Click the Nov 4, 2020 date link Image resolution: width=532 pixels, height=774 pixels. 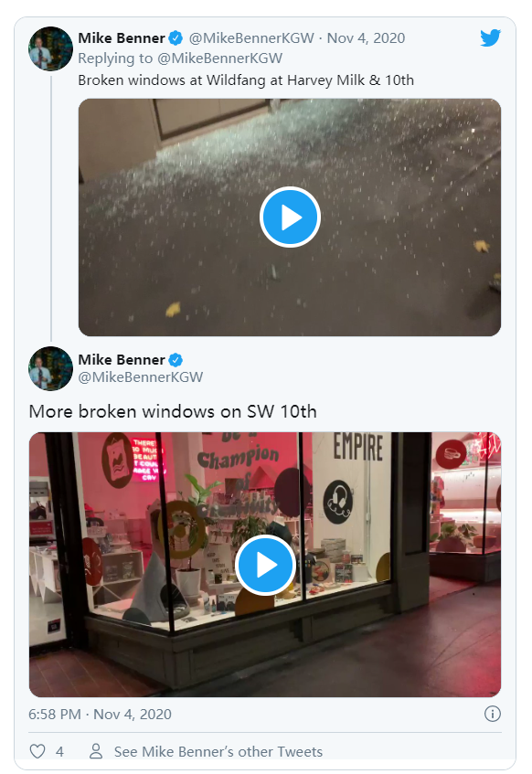pos(366,38)
